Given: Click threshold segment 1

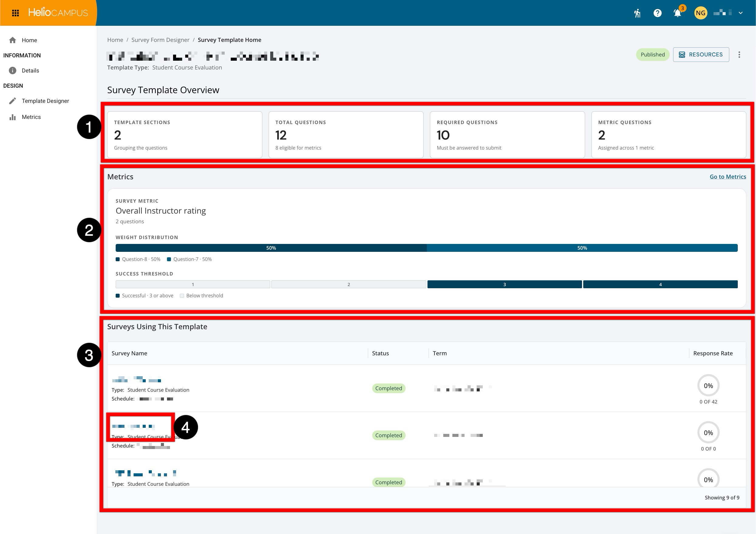Looking at the screenshot, I should (193, 284).
